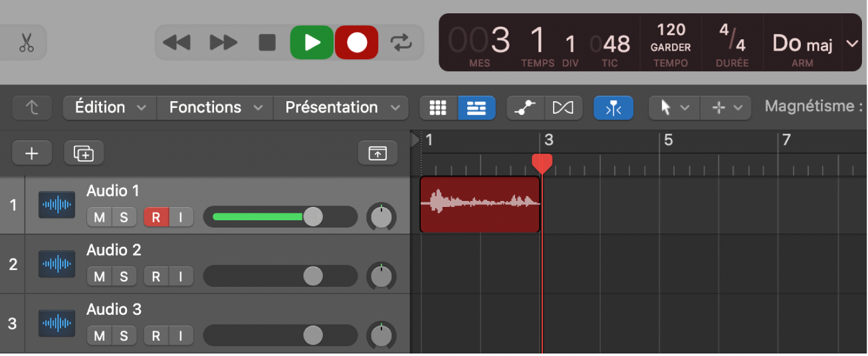Duplicate track with the duplicate icon
This screenshot has height=356, width=868.
click(84, 153)
